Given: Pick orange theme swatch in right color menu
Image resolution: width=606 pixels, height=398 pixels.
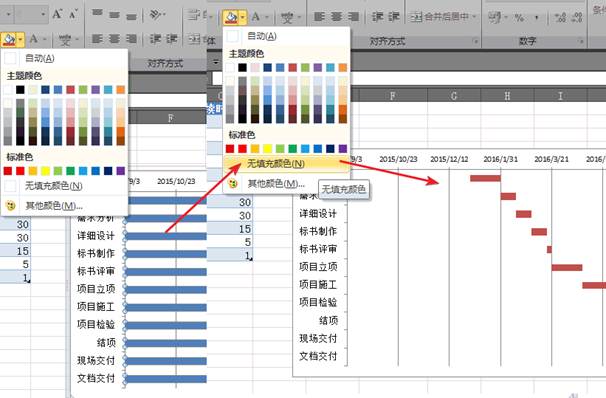Looking at the screenshot, I should 343,68.
